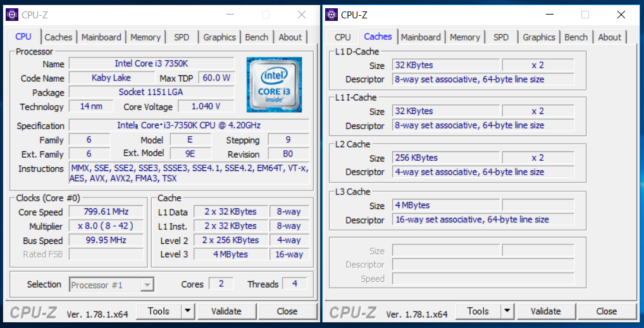
Task: Click the L3 Cache size field showing 4 MBytes
Action: coord(446,205)
